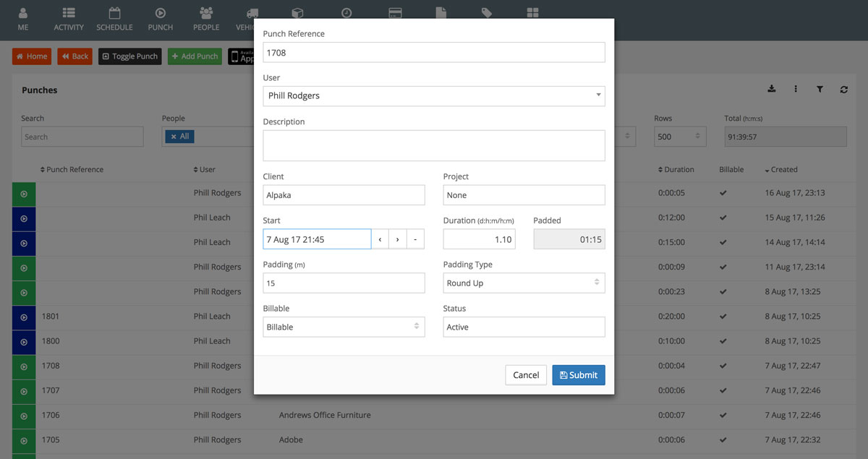The width and height of the screenshot is (868, 459).
Task: Step start time back with ‹ button
Action: (x=380, y=239)
